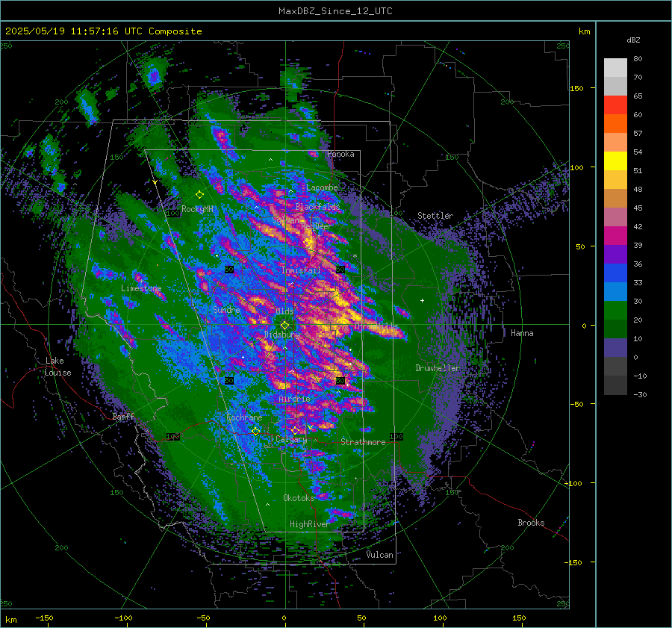This screenshot has width=672, height=628.
Task: Click the Strathmore label
Action: pos(363,442)
